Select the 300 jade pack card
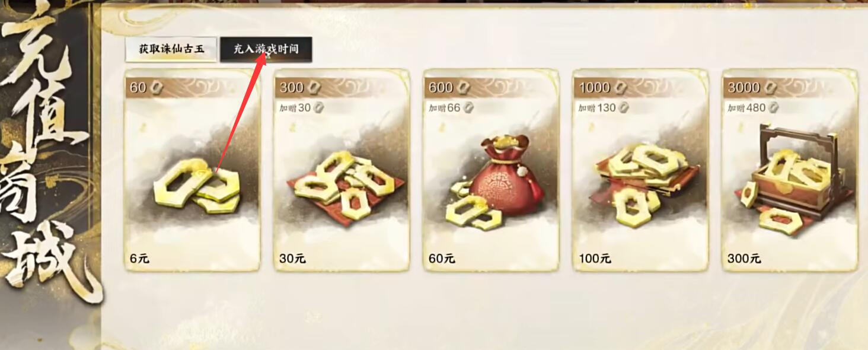 [x=342, y=170]
